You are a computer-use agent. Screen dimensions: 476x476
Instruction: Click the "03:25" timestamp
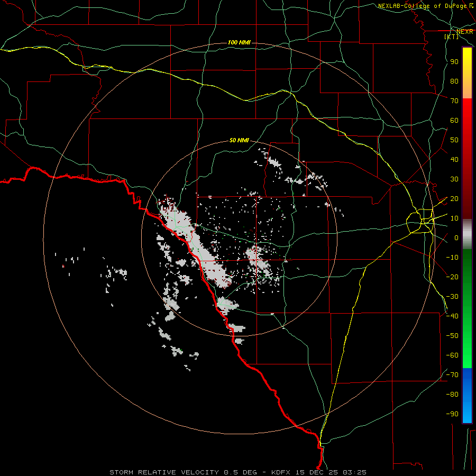coord(354,472)
